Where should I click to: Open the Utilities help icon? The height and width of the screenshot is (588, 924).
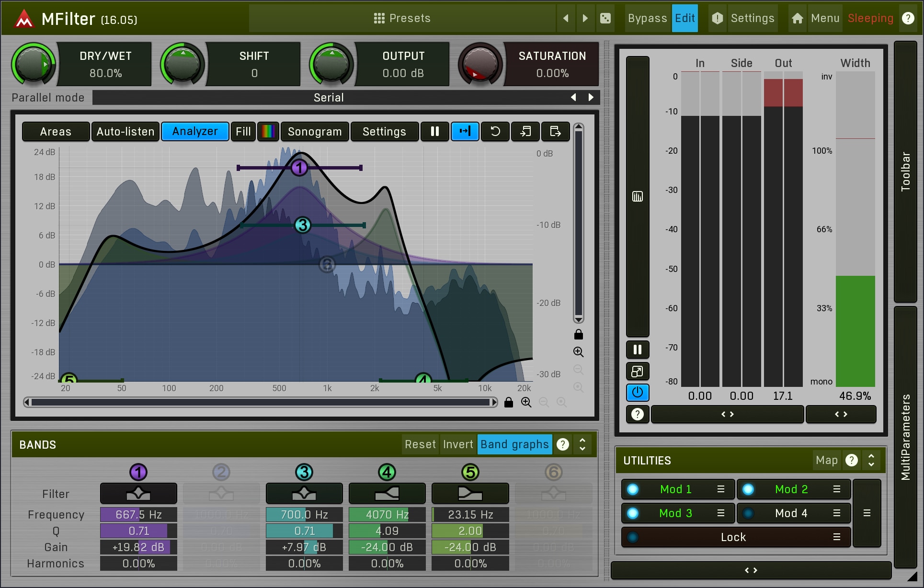click(852, 460)
